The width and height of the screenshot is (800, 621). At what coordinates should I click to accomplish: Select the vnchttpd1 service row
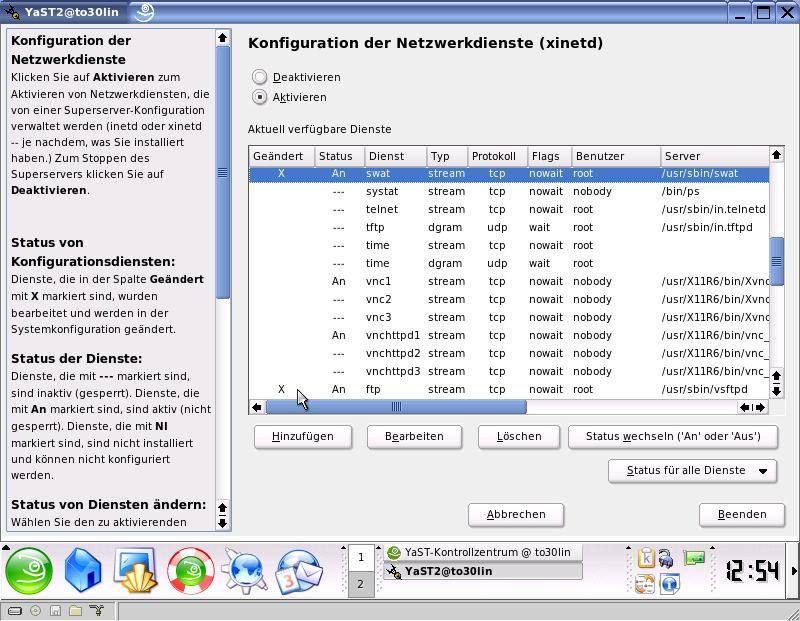click(509, 335)
